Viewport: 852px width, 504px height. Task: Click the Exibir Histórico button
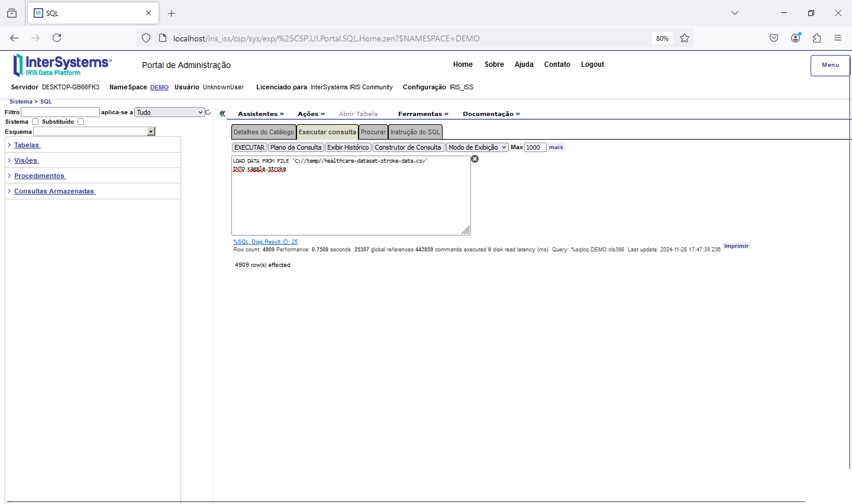(x=348, y=147)
